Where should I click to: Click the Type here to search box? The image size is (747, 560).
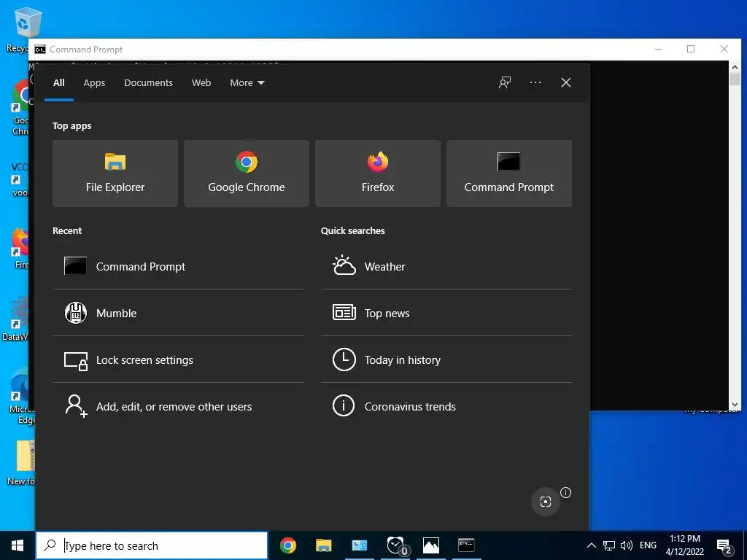coord(152,545)
